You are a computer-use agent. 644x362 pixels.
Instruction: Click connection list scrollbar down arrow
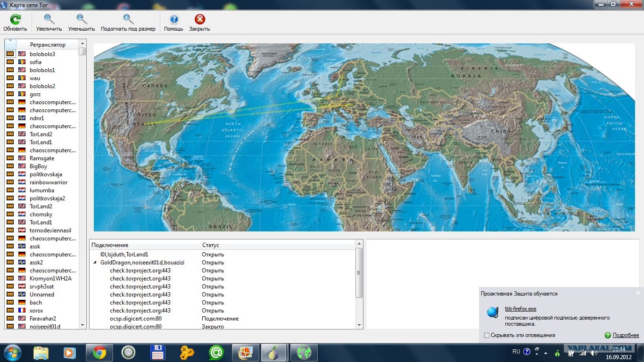[359, 325]
